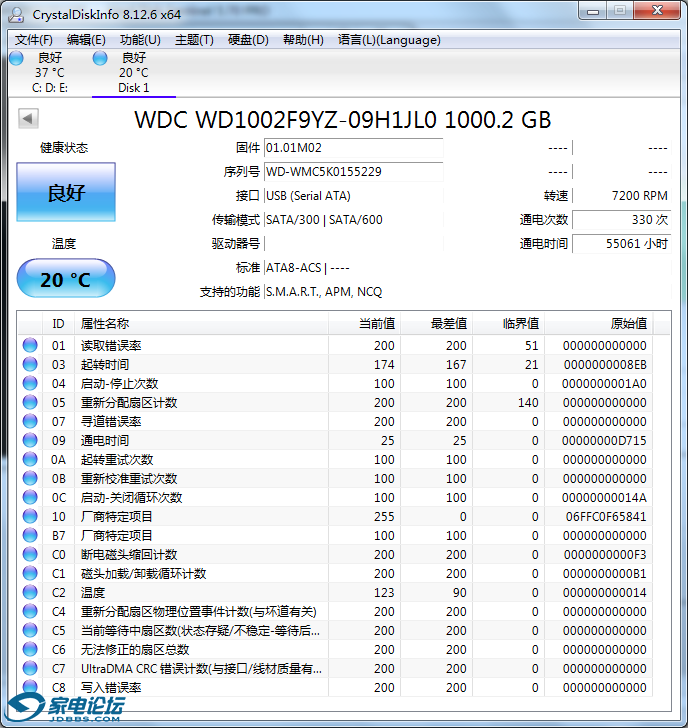This screenshot has height=728, width=688.
Task: Click the 属性名称 column header
Action: tap(201, 324)
